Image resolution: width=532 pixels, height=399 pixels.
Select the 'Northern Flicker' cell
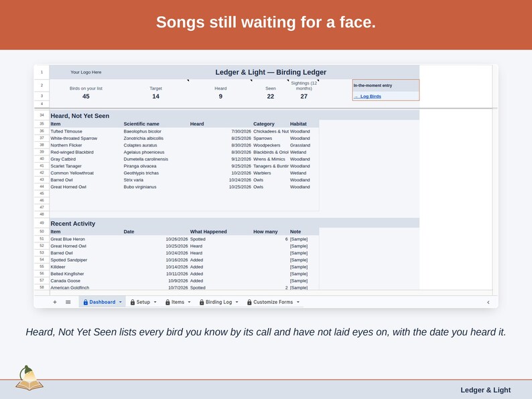coord(86,145)
